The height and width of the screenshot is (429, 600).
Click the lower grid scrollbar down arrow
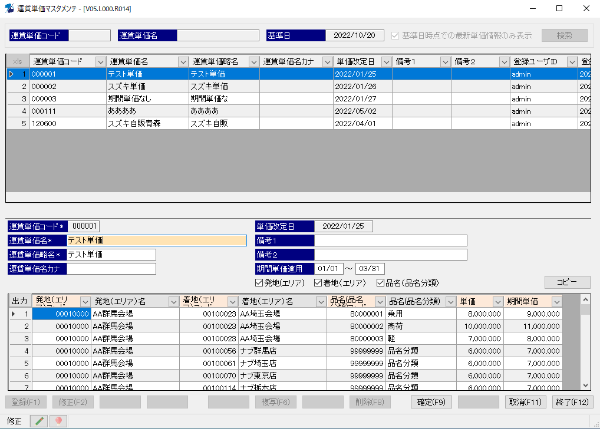click(585, 385)
